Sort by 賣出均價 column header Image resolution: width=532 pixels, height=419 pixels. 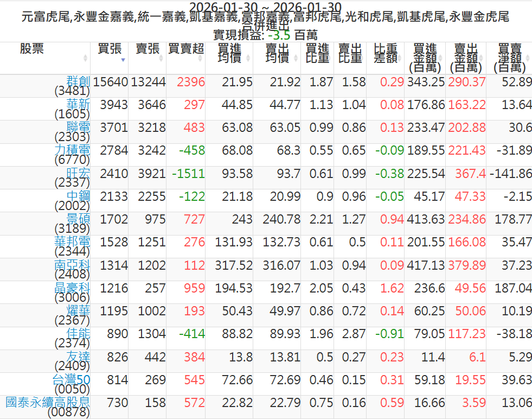click(x=277, y=53)
